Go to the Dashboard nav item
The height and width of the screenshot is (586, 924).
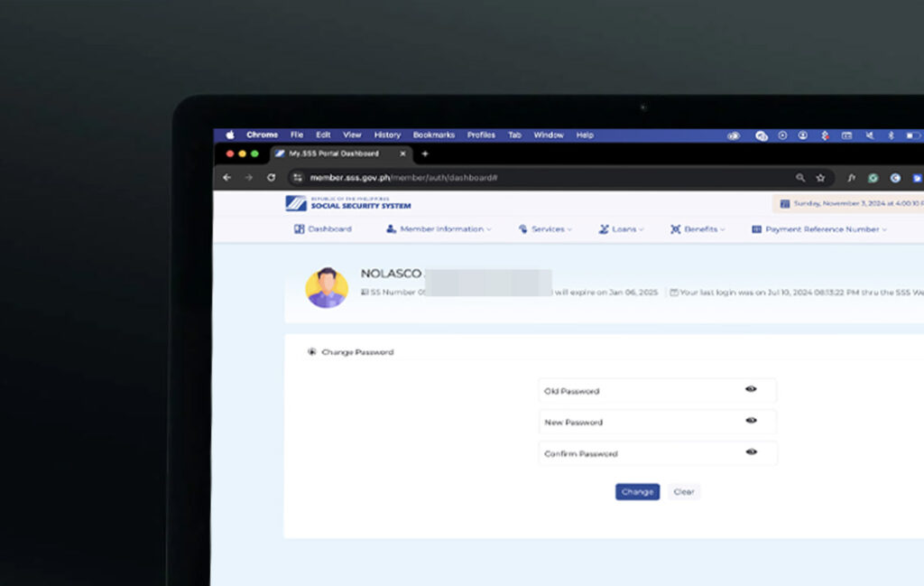click(323, 229)
